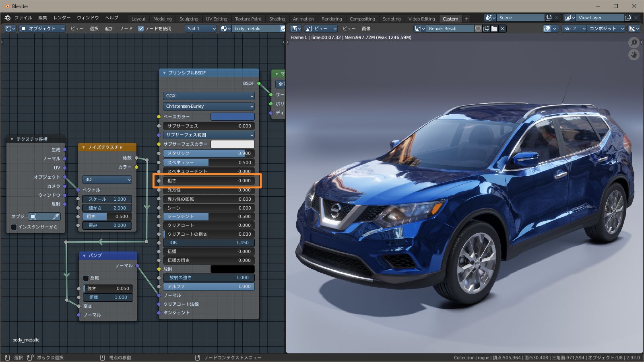This screenshot has height=362, width=644.
Task: Click the image browse icon beside Render Result
Action: point(420,29)
